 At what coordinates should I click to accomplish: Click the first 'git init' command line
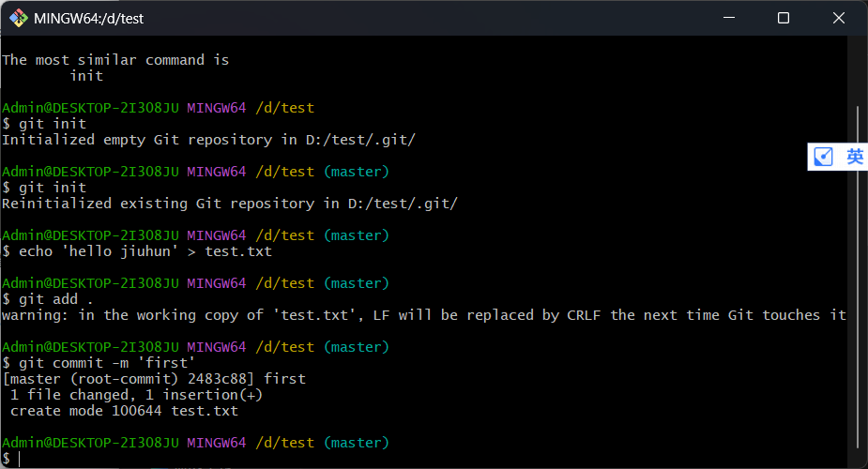pos(44,124)
